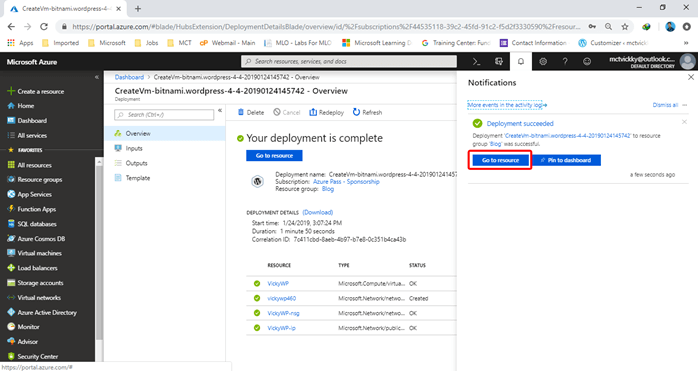Open Load balancers in sidebar
The image size is (698, 371).
(32, 268)
